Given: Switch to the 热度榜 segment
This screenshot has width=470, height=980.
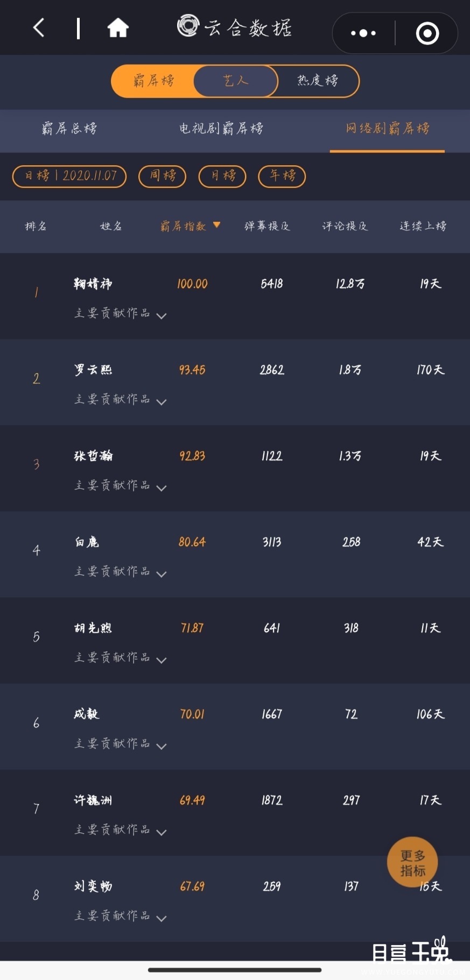Looking at the screenshot, I should pos(318,81).
